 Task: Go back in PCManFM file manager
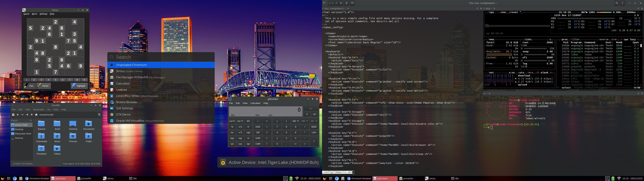[18, 115]
